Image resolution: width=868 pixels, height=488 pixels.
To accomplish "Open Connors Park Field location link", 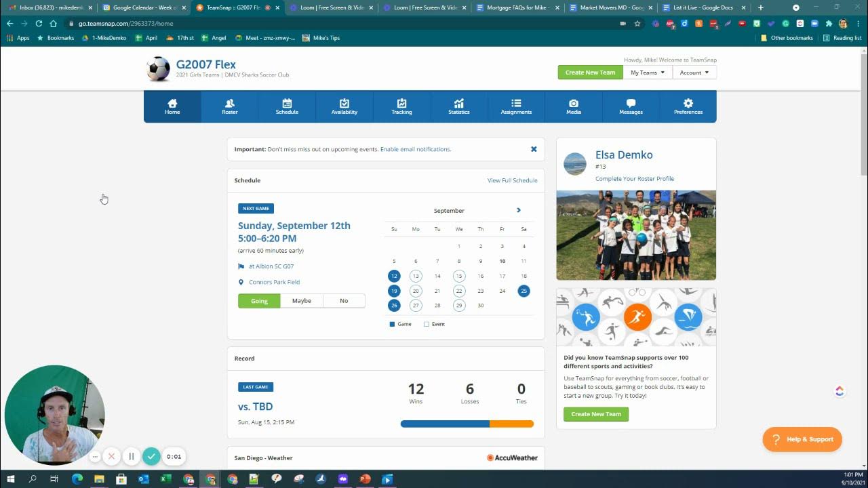I will (x=274, y=282).
